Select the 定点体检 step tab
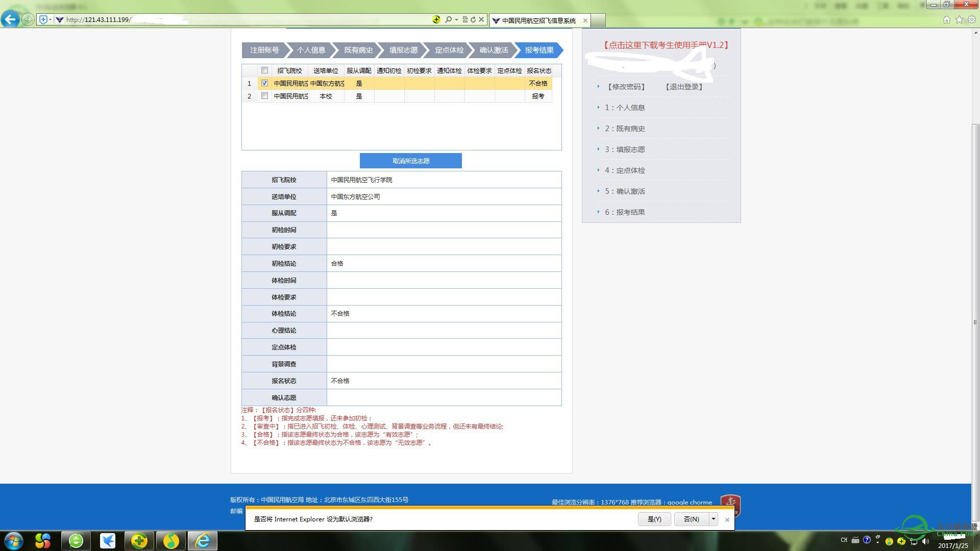 click(449, 50)
